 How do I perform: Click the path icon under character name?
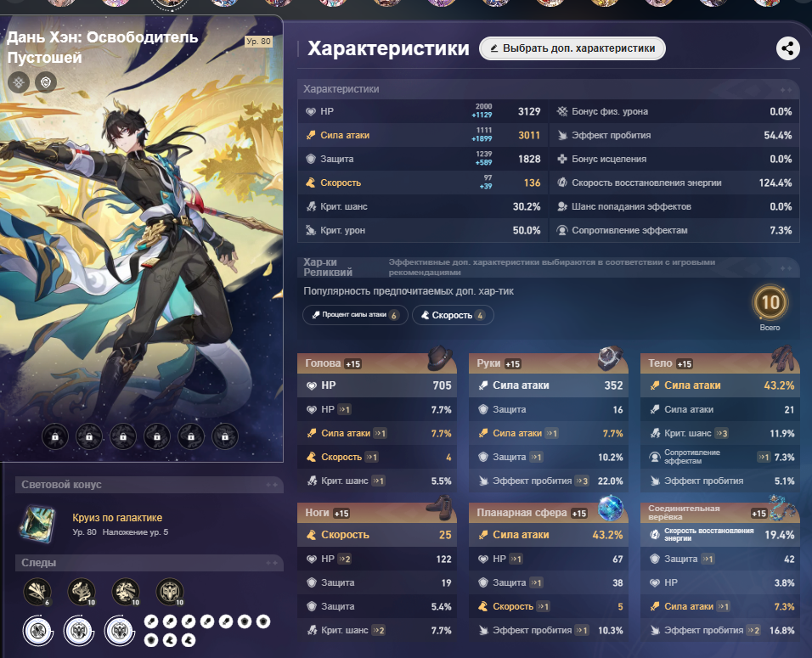[x=19, y=82]
